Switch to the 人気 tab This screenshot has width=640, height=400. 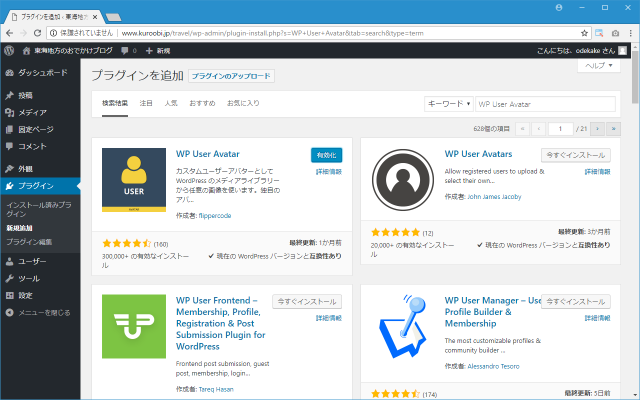point(171,103)
